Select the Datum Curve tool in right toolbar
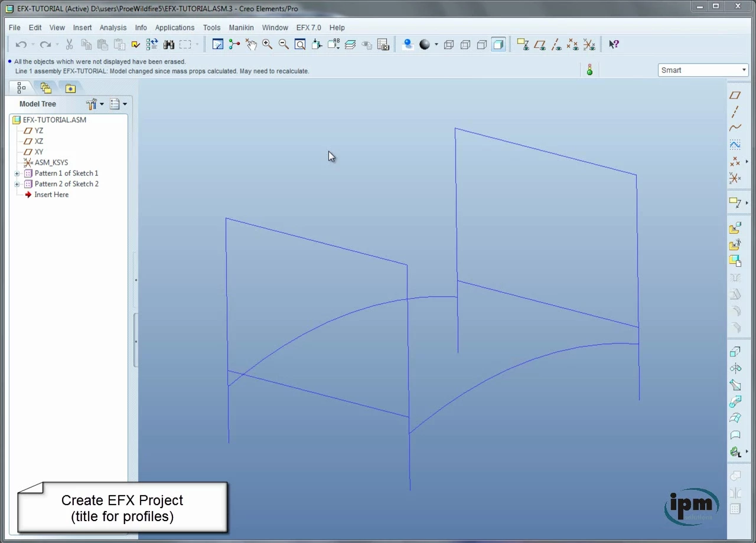 tap(735, 128)
